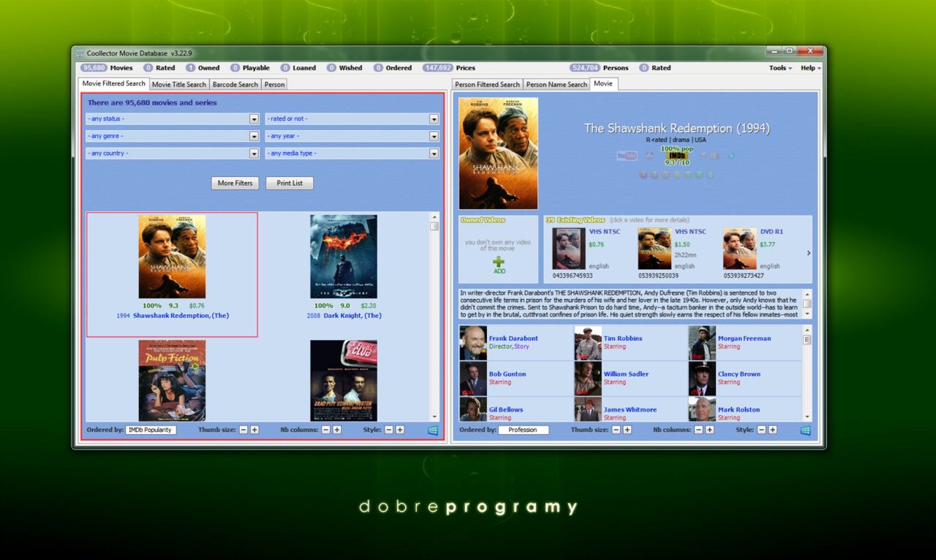Increase Nb columns in movie list panel
This screenshot has height=560, width=936.
click(x=337, y=430)
